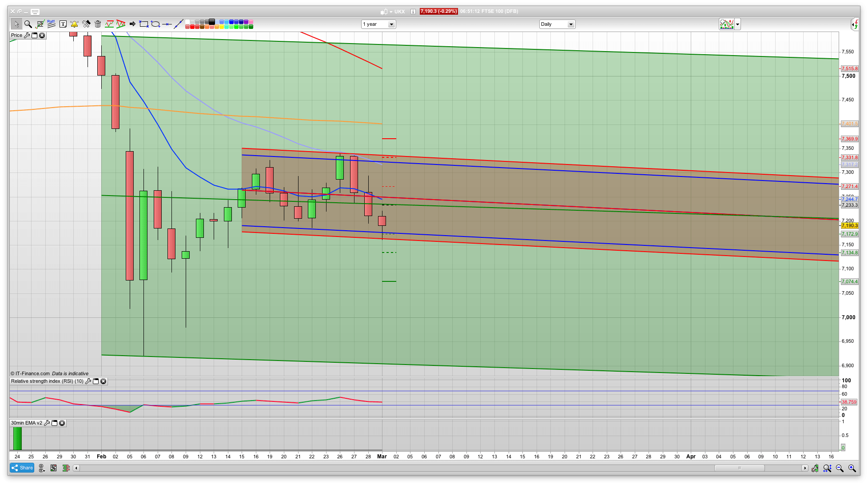Viewport: 868px width, 485px height.
Task: Select the horizontal channel drawing tool
Action: pyautogui.click(x=109, y=24)
